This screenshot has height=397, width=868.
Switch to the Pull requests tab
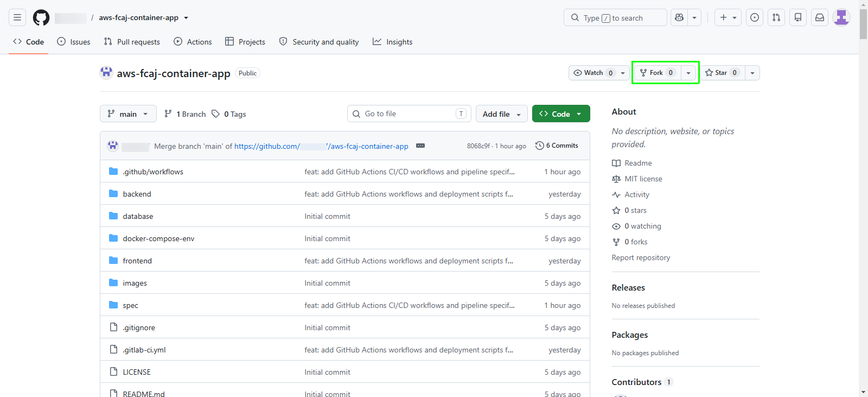pyautogui.click(x=132, y=42)
